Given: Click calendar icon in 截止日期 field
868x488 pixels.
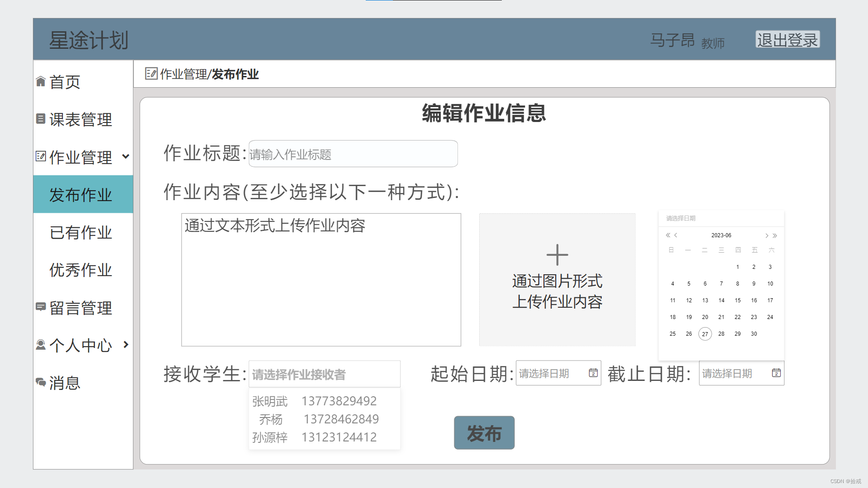Looking at the screenshot, I should point(776,373).
